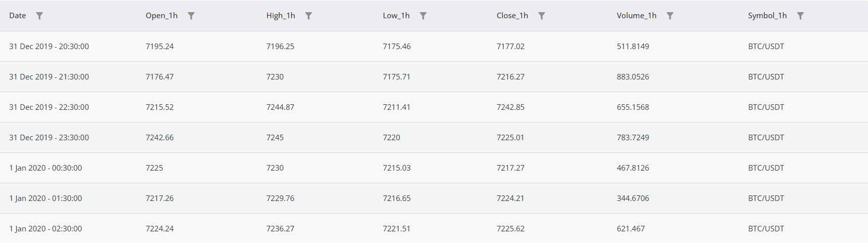Open the filter for the Open_1h column
868x243 pixels.
(191, 16)
